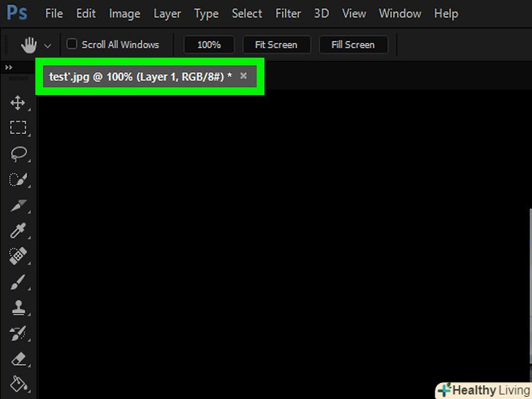
Task: Select the Paint Bucket tool
Action: click(18, 384)
